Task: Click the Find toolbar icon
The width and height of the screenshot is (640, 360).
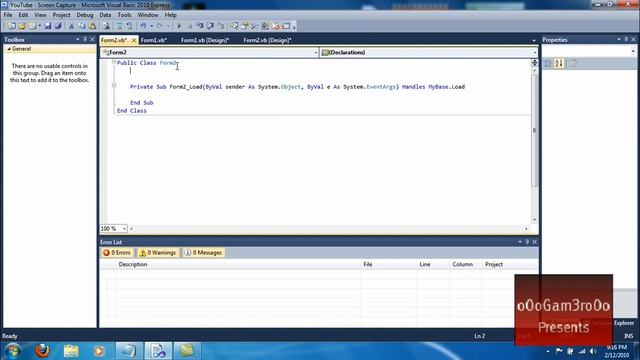Action: pos(106,26)
